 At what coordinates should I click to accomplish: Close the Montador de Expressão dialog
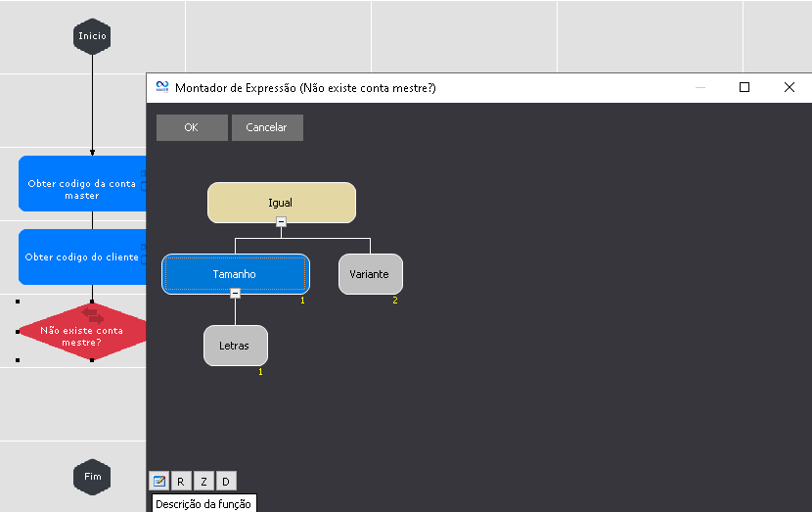pos(789,87)
